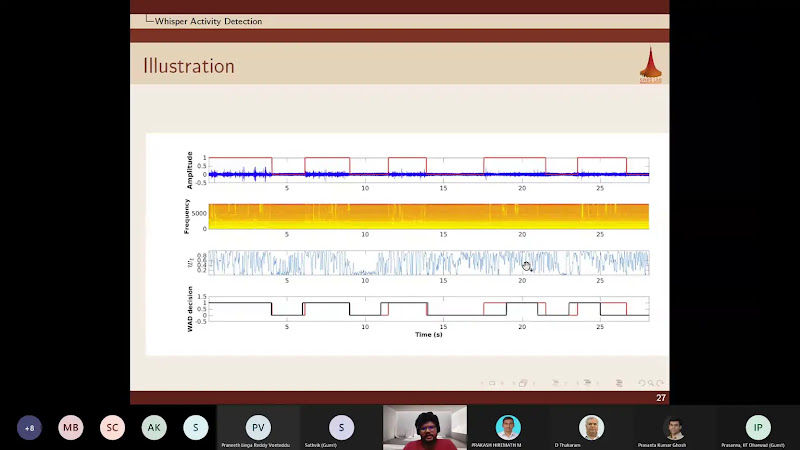The height and width of the screenshot is (450, 800).
Task: Select the MB participant avatar
Action: tap(71, 428)
